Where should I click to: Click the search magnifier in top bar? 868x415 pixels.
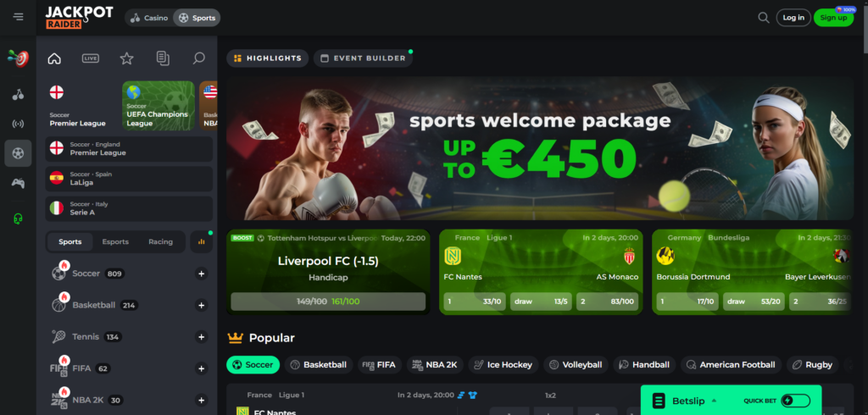[764, 18]
